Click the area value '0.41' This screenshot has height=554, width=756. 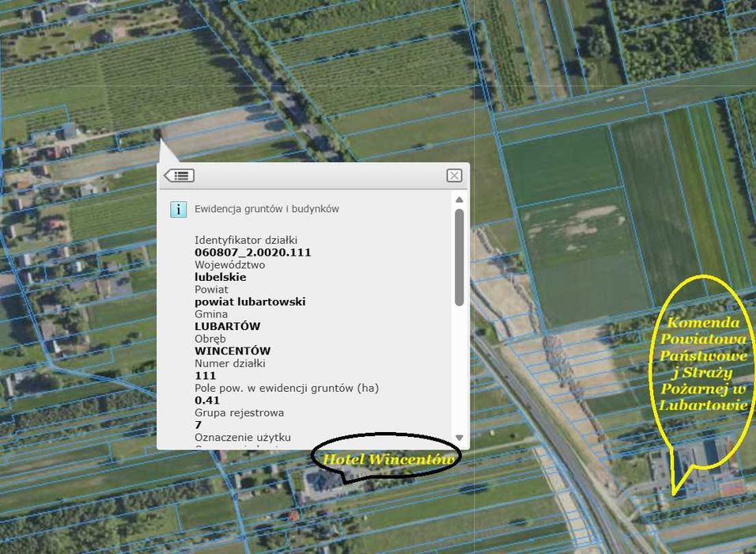(x=207, y=400)
